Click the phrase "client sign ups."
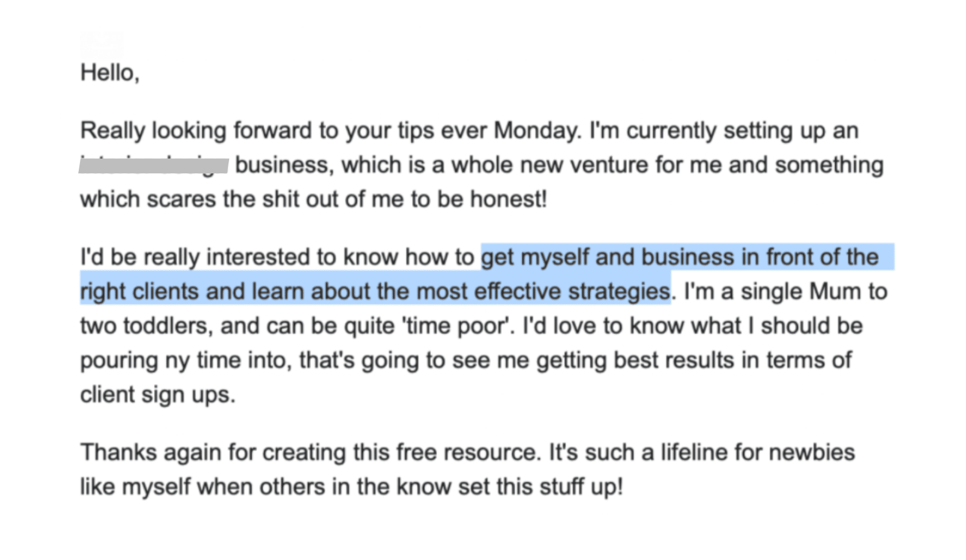The height and width of the screenshot is (560, 966). (158, 395)
